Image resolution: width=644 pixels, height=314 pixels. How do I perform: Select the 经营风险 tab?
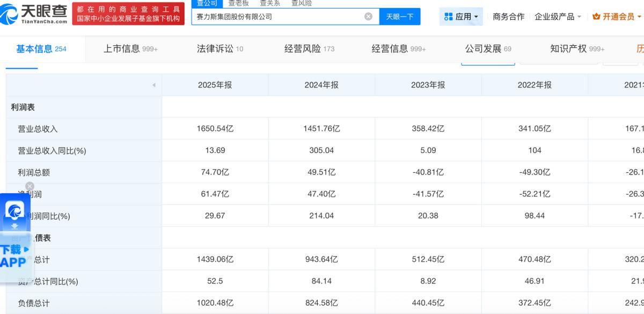click(x=309, y=49)
